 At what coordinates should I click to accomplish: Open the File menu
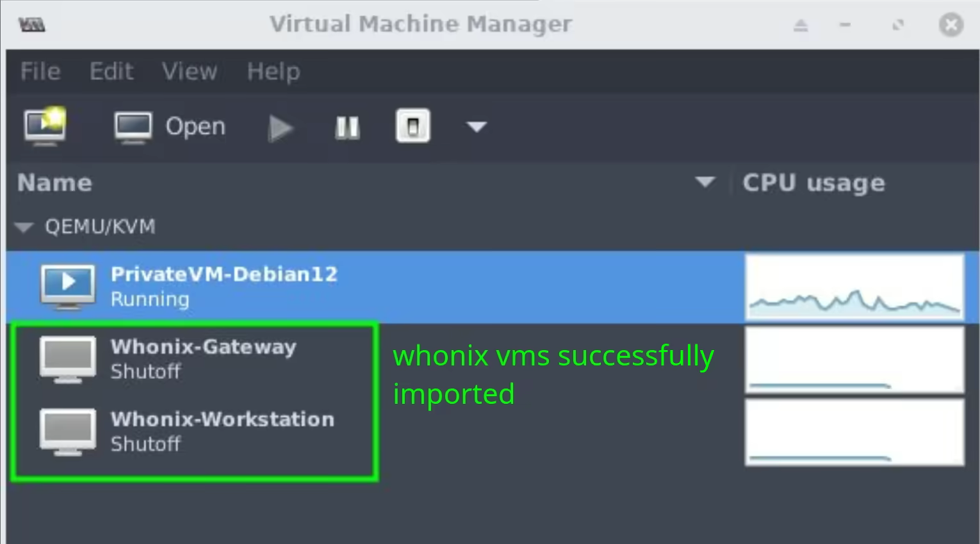tap(40, 71)
